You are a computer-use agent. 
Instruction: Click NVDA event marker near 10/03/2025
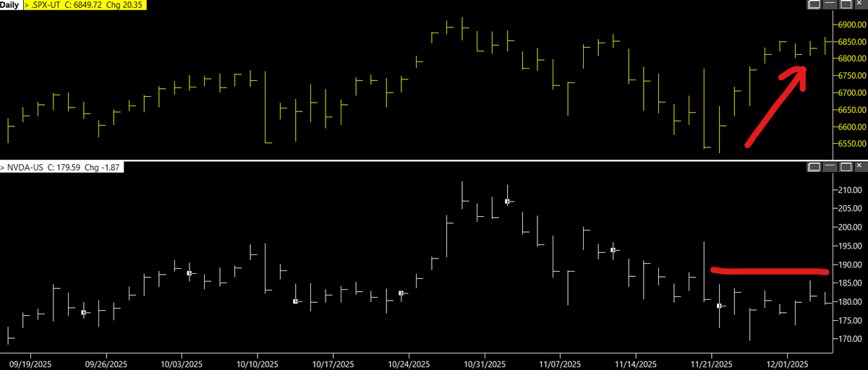190,273
